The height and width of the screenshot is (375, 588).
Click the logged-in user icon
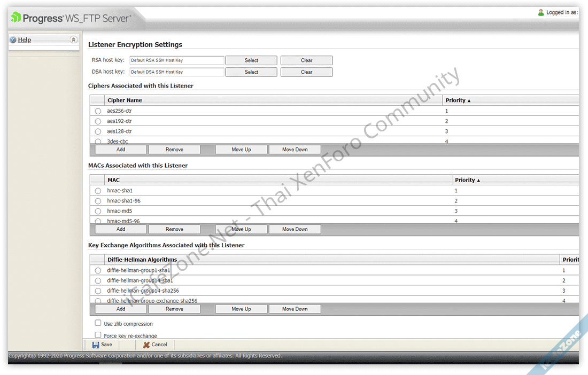click(541, 12)
